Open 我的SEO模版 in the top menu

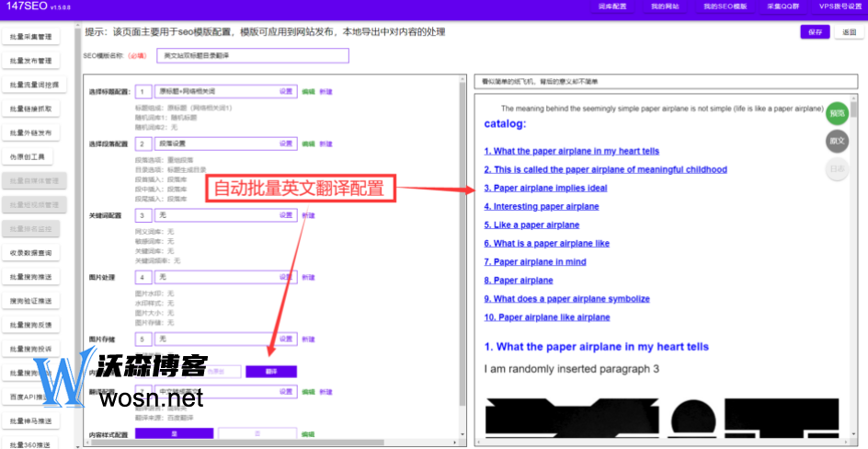pos(725,6)
